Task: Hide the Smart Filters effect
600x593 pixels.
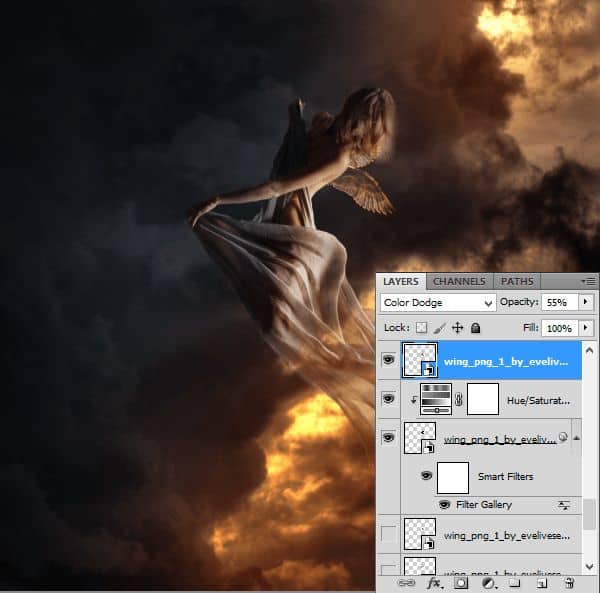Action: pyautogui.click(x=426, y=476)
